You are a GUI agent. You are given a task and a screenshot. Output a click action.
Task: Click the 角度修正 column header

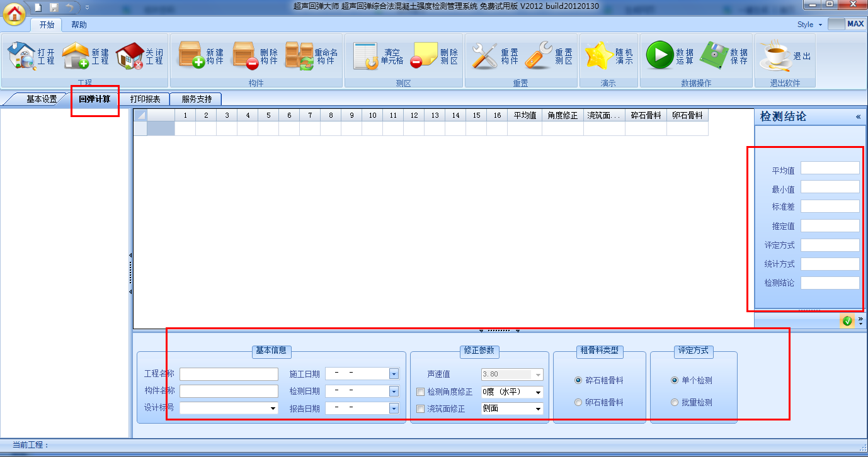click(563, 115)
